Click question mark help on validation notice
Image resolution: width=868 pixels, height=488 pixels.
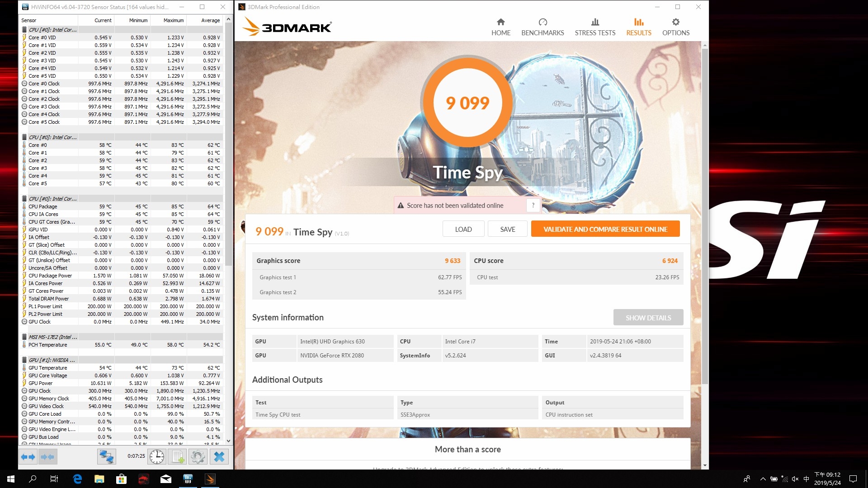pos(533,205)
